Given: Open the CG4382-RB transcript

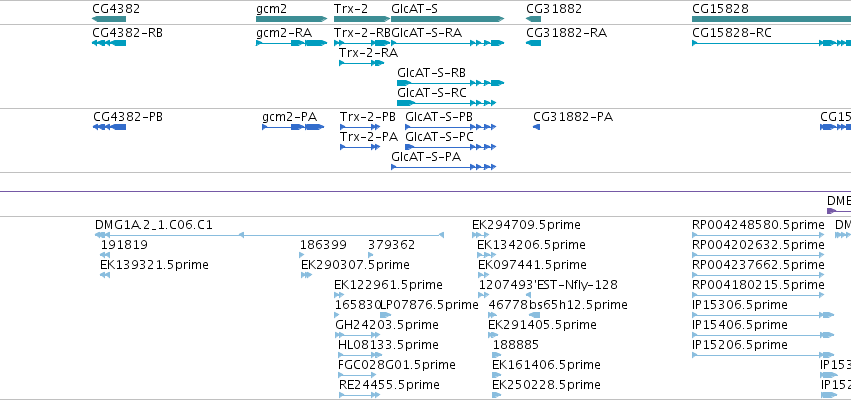Looking at the screenshot, I should point(109,43).
